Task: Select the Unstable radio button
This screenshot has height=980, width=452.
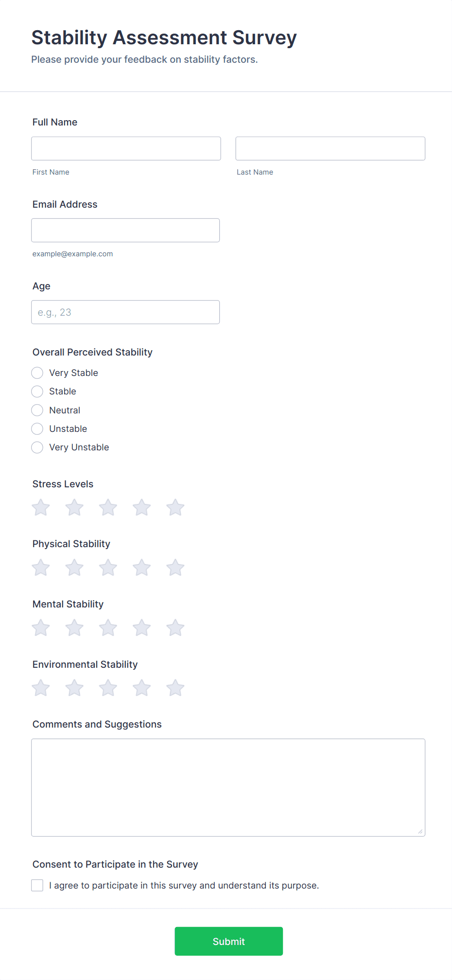Action: (x=37, y=429)
